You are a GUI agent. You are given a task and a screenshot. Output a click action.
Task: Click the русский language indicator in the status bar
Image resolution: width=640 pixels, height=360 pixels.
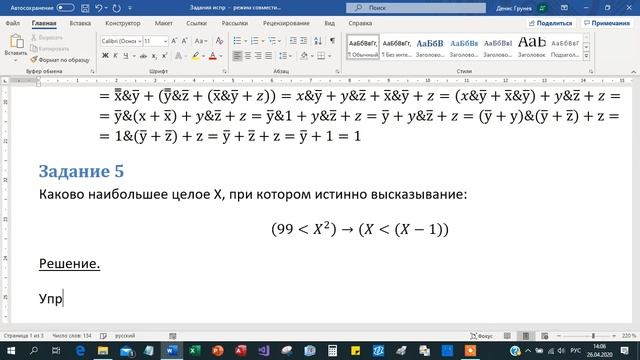[x=125, y=336]
